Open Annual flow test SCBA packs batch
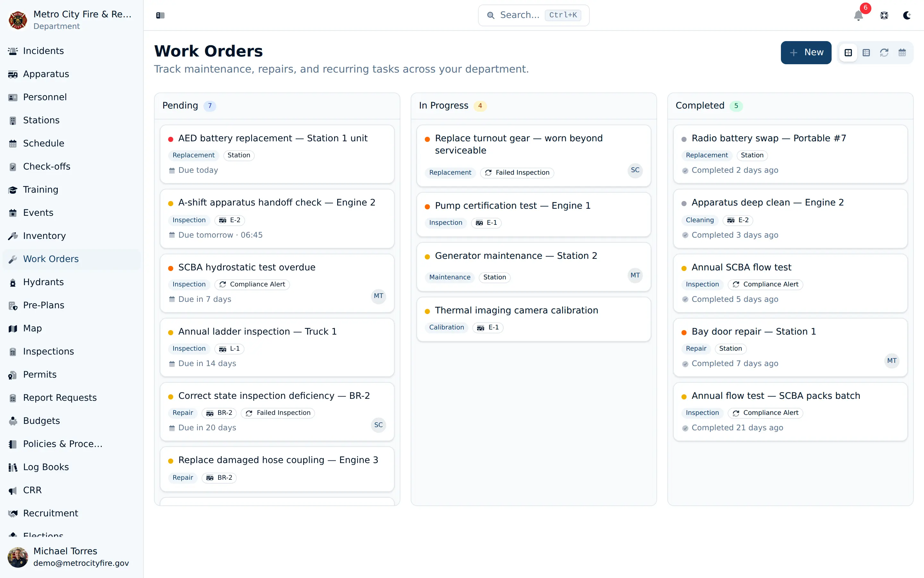Screen dimensions: 924x578 790,412
